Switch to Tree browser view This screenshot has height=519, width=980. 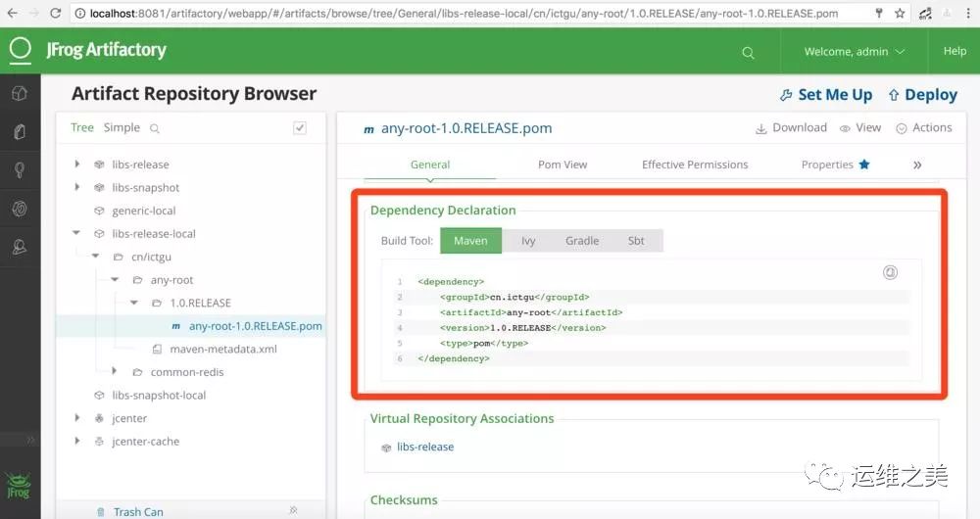(82, 127)
